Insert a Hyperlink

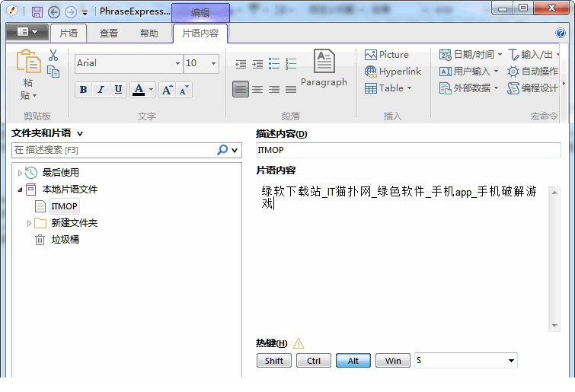point(393,72)
